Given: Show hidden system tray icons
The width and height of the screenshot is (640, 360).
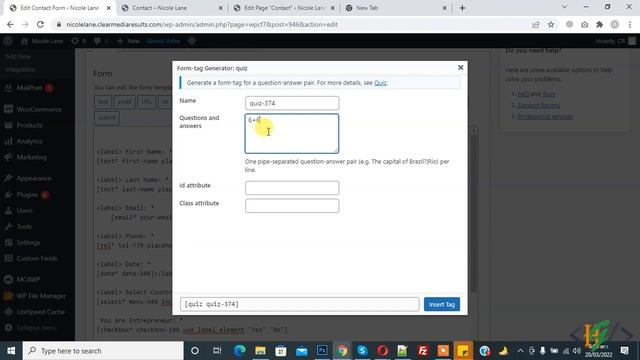Looking at the screenshot, I should [520, 351].
